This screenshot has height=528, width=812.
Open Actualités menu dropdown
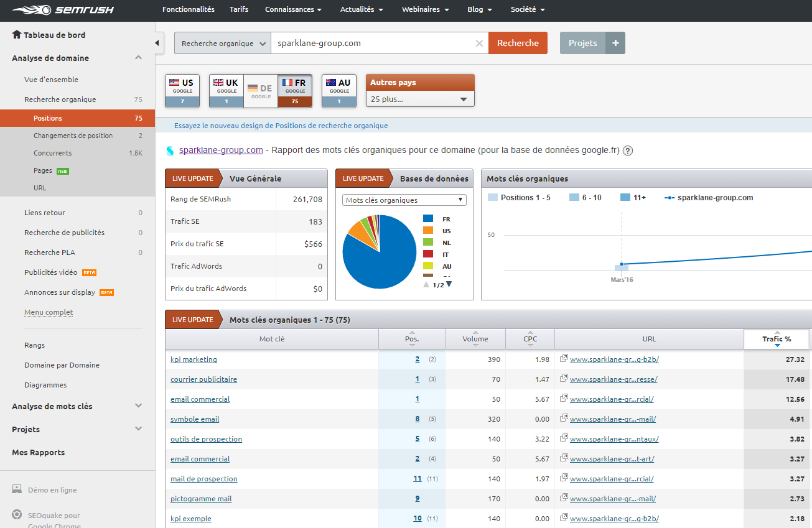pyautogui.click(x=362, y=9)
